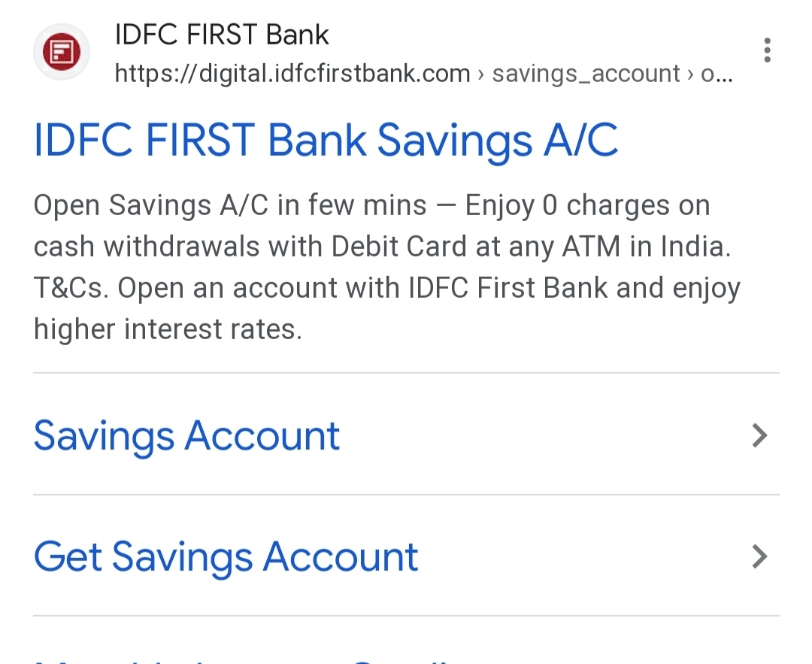Click the "higher interest rates" snippet line

coord(168,329)
